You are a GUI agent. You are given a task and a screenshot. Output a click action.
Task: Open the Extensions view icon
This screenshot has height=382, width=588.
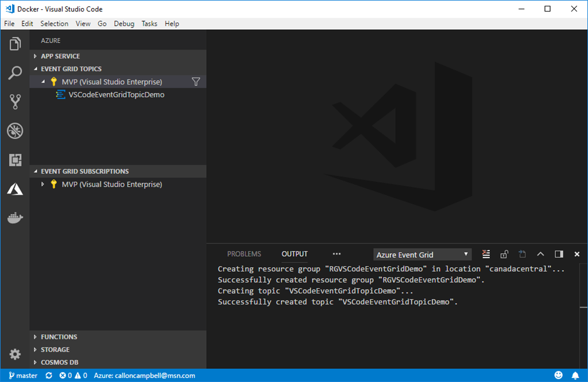tap(15, 160)
